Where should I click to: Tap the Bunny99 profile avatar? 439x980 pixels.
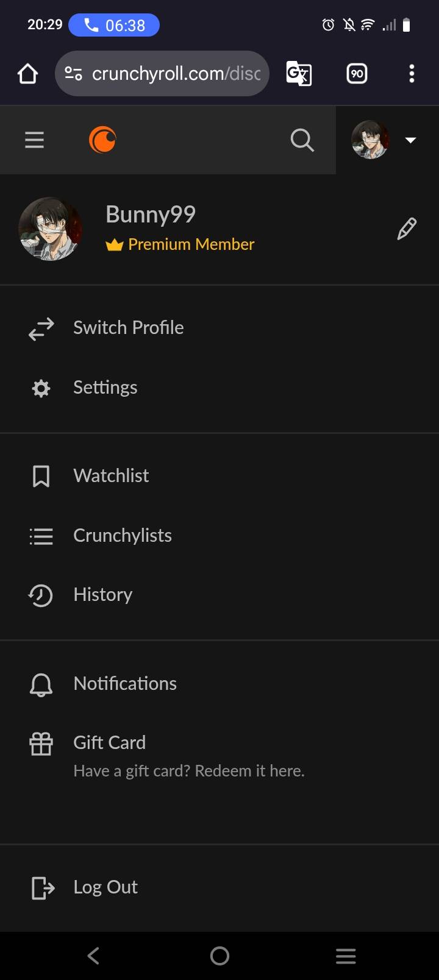(50, 229)
